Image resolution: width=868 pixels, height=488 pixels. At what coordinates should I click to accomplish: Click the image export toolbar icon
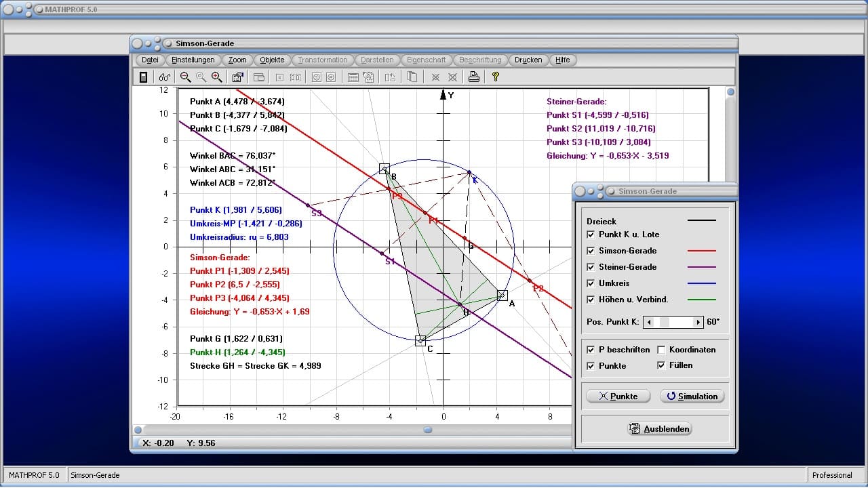[x=368, y=77]
